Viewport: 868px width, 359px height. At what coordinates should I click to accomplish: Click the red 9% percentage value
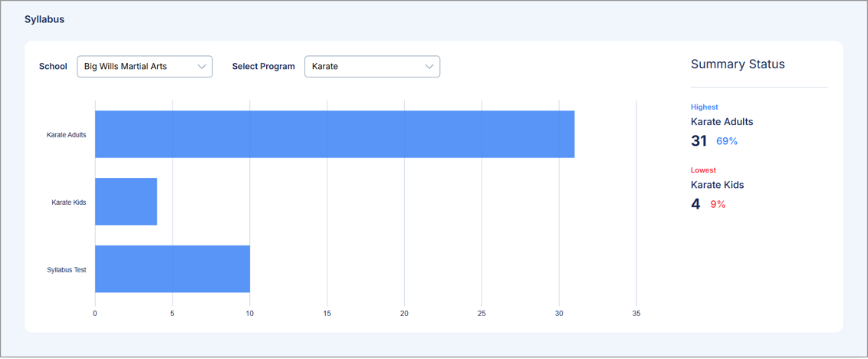pos(718,204)
